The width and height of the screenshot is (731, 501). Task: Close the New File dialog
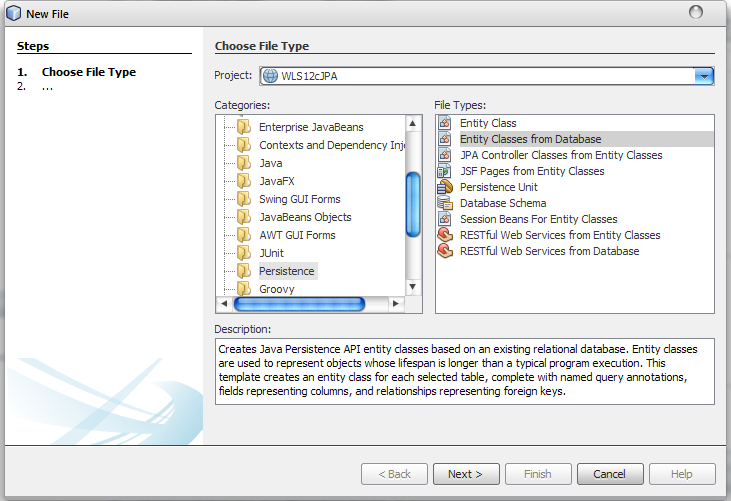point(696,12)
